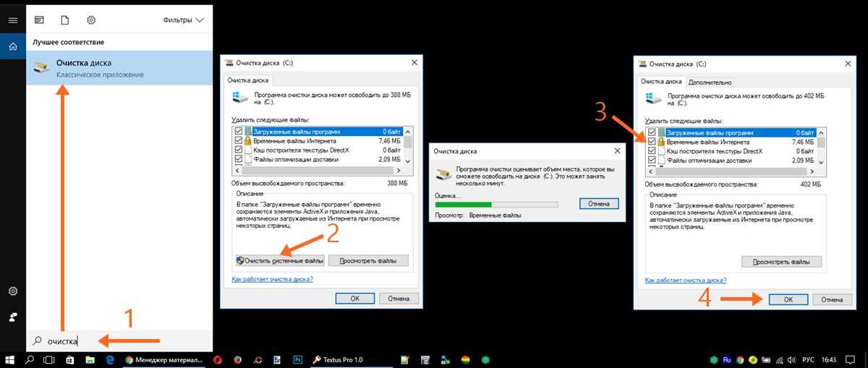Open the Очистка диска search result
The image size is (868, 368).
pyautogui.click(x=119, y=68)
